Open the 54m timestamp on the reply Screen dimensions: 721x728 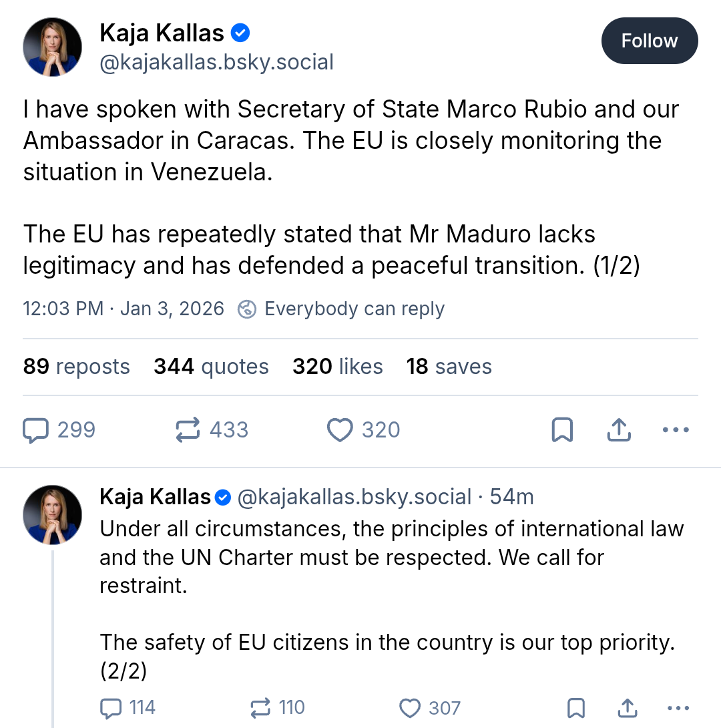[511, 497]
